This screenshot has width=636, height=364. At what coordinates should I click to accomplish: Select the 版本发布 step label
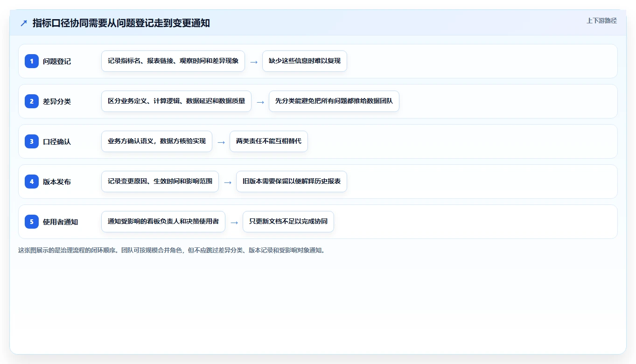click(57, 182)
